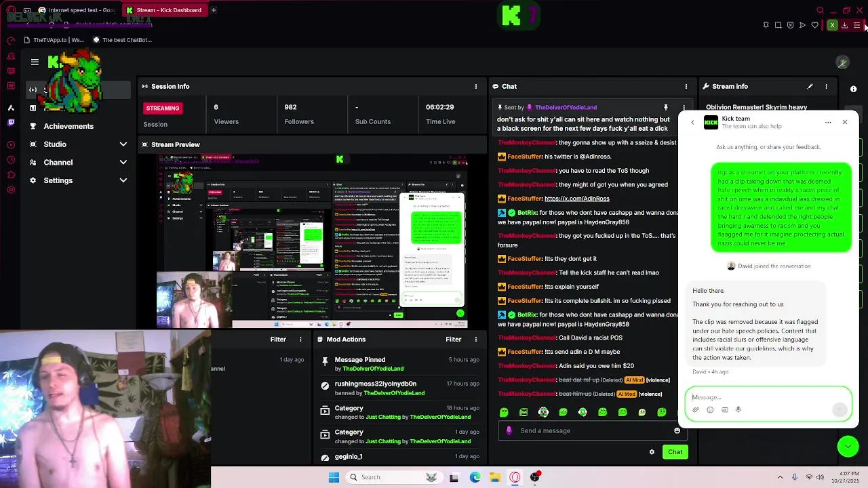Open emoji picker in support chat
This screenshot has height=488, width=868.
pyautogui.click(x=710, y=409)
